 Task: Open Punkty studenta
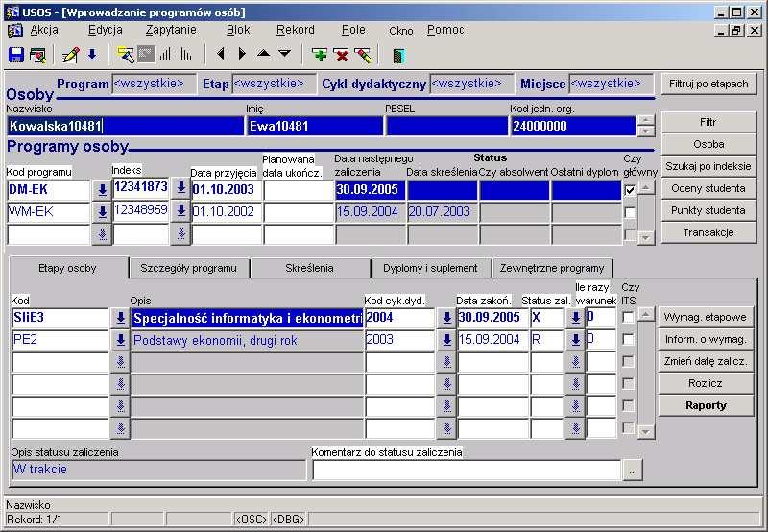click(708, 210)
